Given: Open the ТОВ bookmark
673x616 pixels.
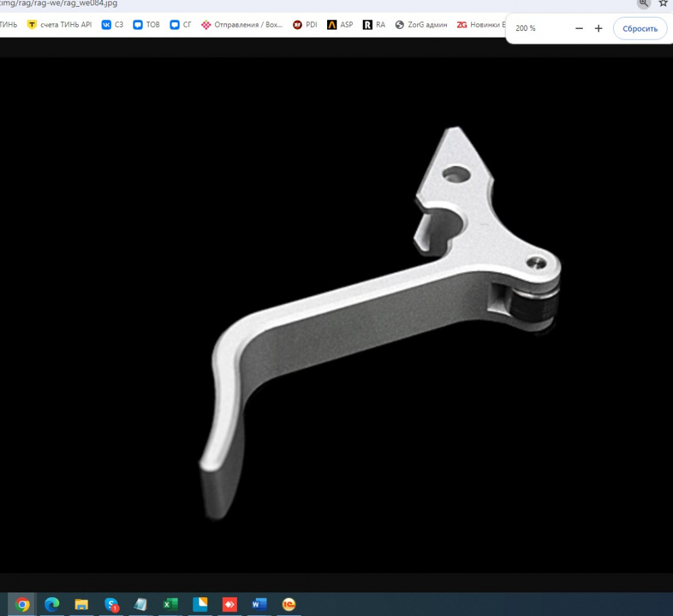Looking at the screenshot, I should (x=146, y=25).
